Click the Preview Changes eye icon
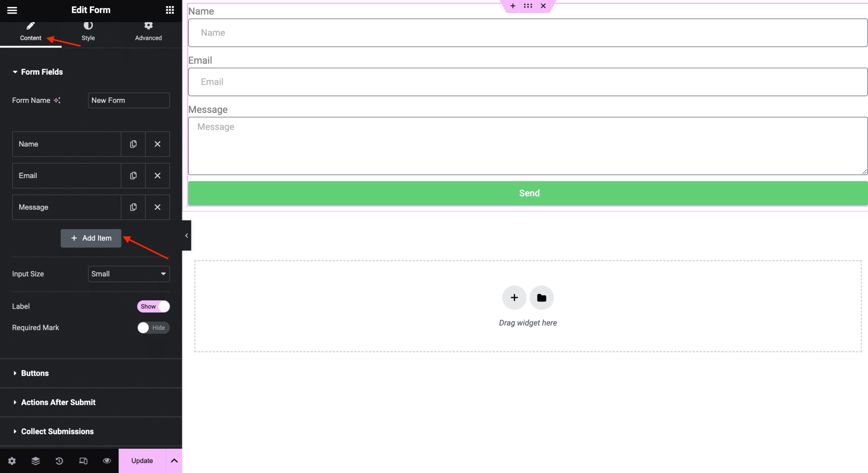The height and width of the screenshot is (473, 868). pyautogui.click(x=107, y=461)
